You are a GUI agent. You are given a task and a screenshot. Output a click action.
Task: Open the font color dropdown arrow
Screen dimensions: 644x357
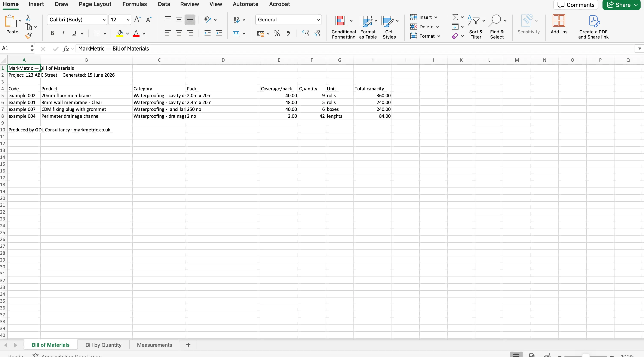click(144, 34)
